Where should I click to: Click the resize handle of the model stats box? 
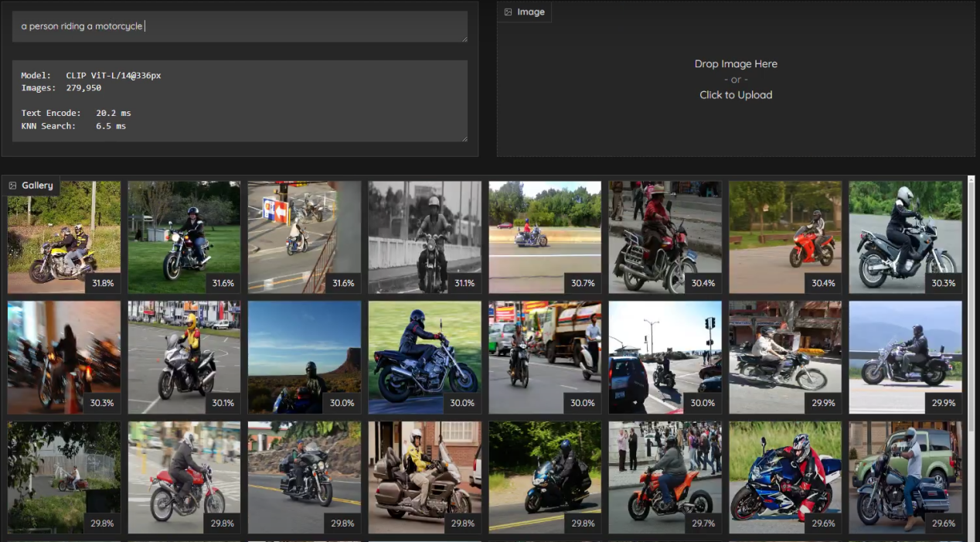pos(464,138)
